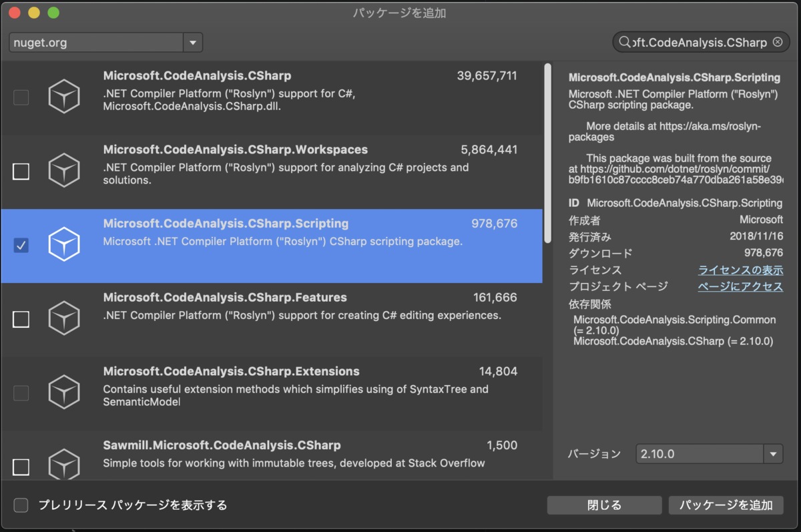Open the ライセンスの表示 link
Screen dimensions: 801x532
click(740, 270)
